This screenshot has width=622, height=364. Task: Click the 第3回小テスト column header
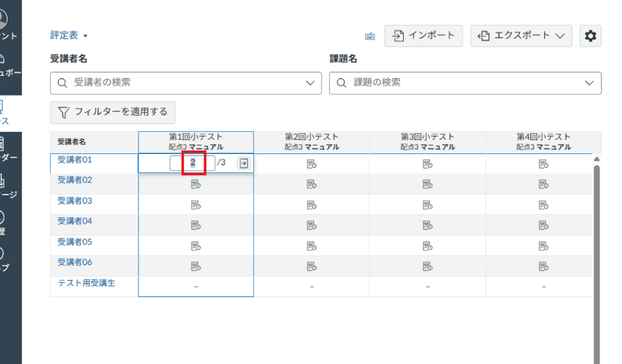point(427,141)
